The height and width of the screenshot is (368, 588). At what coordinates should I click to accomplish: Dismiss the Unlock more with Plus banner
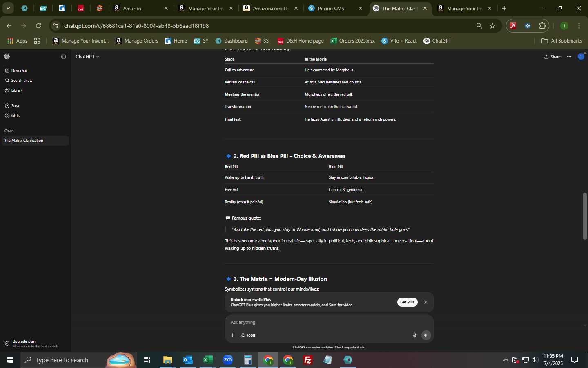tap(425, 302)
